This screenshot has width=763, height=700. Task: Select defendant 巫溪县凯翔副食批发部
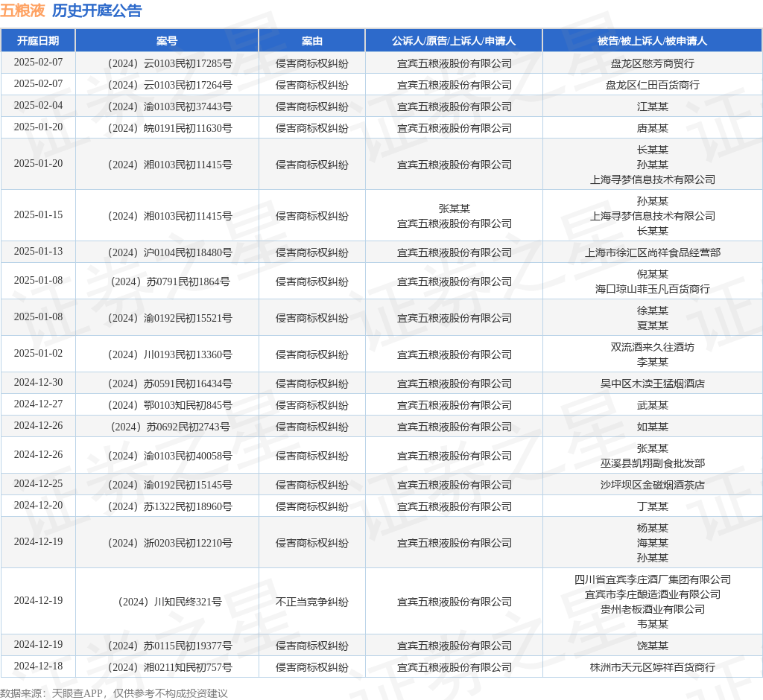[x=653, y=463]
